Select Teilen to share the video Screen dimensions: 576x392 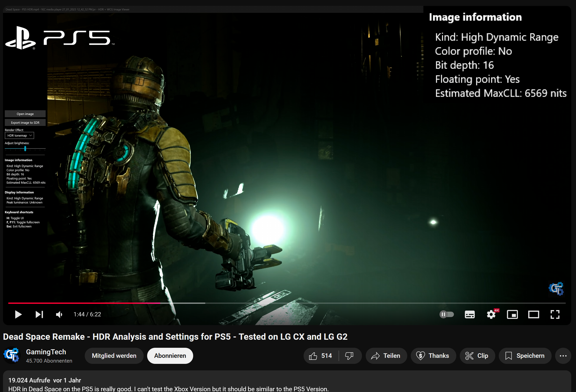386,356
